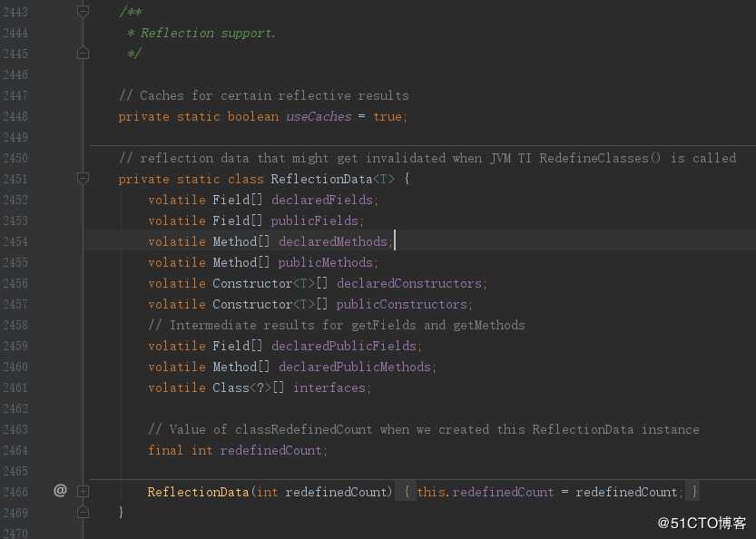Click the 'Caches for certain reflective results' comment
This screenshot has height=539, width=756.
pos(264,95)
